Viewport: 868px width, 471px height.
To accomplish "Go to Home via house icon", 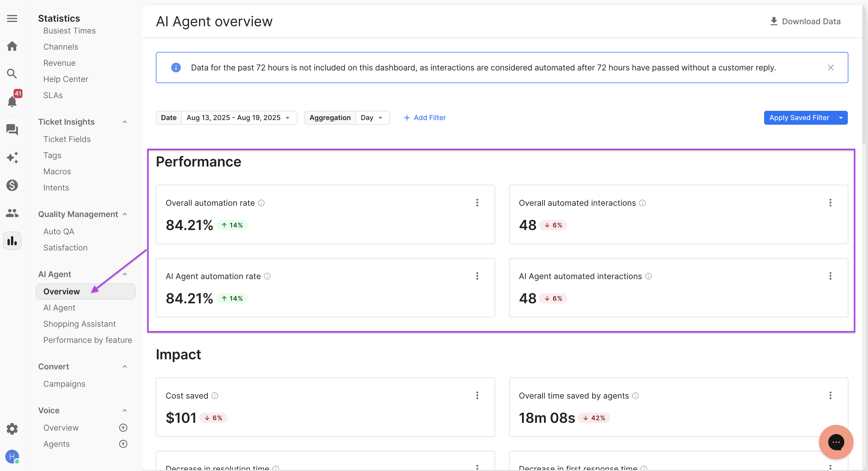I will pos(12,46).
